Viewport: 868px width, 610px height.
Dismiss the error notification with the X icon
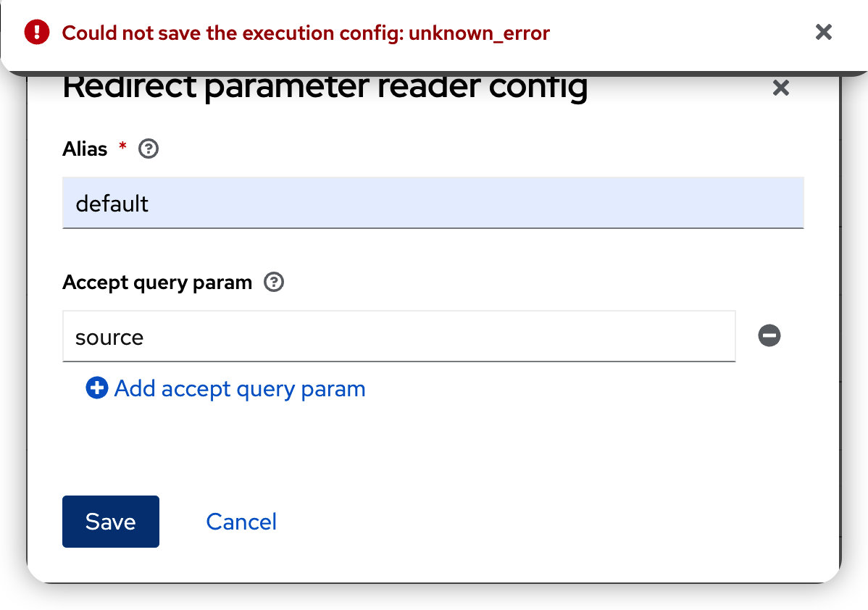pos(824,32)
